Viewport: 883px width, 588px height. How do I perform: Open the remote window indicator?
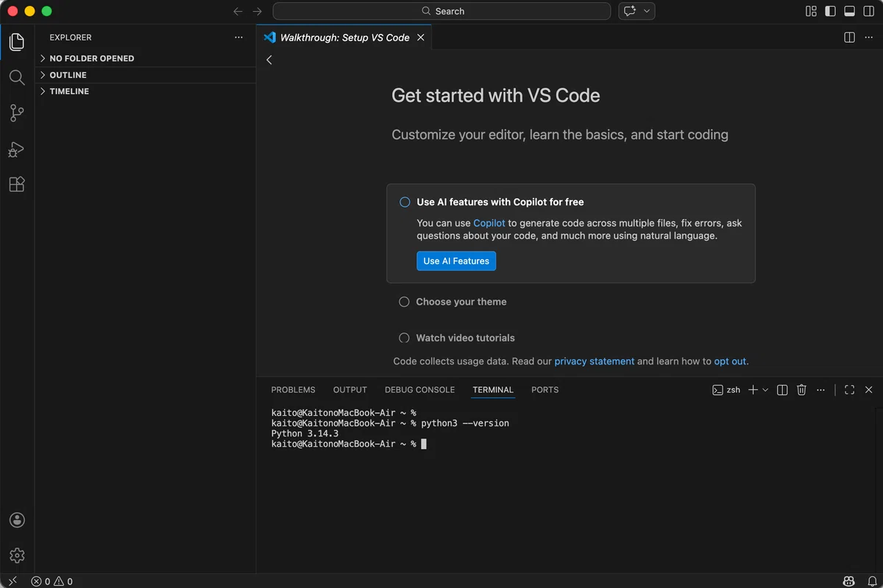(13, 581)
